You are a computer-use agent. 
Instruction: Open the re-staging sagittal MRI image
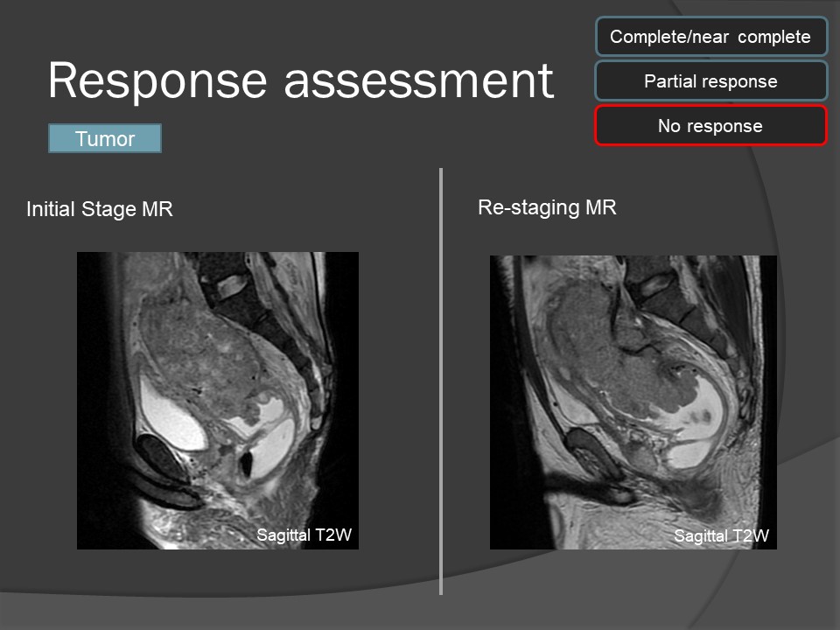tap(633, 402)
